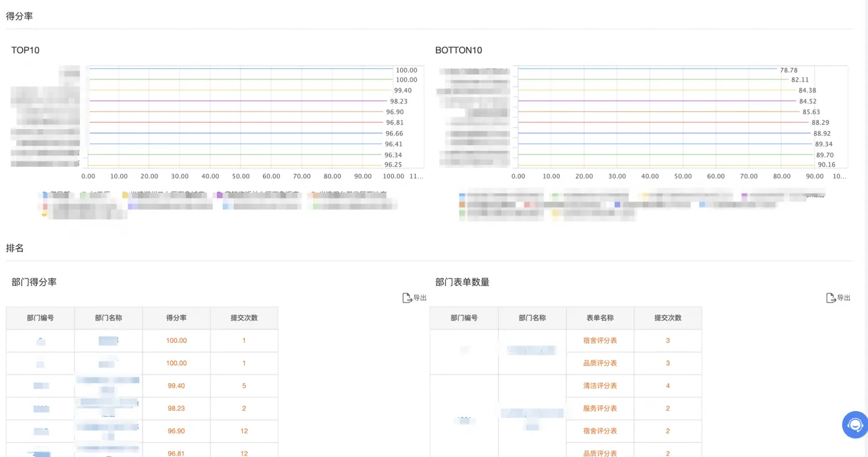Click 表单名称 column header
Screen dimensions: 868x457
point(600,318)
